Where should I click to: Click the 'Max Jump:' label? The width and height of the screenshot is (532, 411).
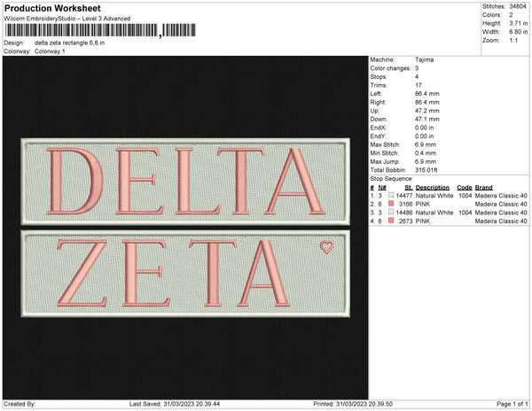(385, 161)
